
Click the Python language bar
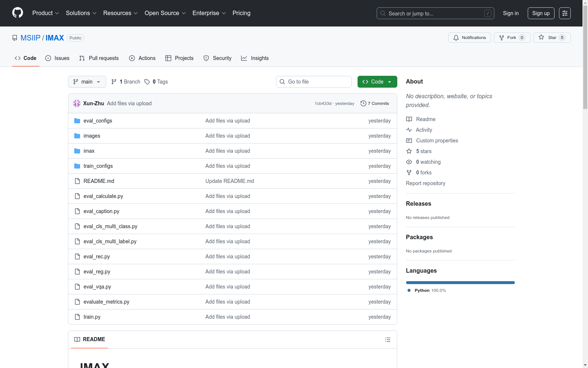(460, 283)
